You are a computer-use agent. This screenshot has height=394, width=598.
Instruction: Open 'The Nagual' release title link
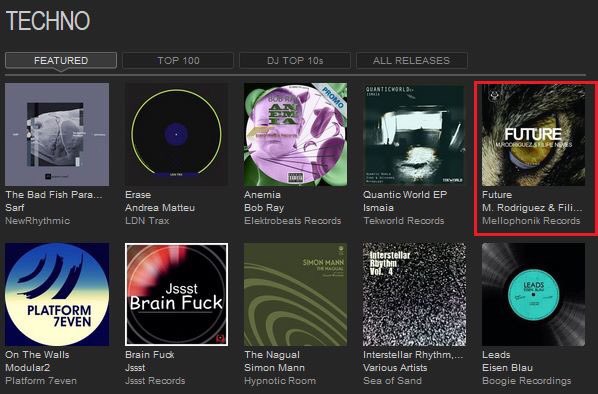[x=272, y=355]
